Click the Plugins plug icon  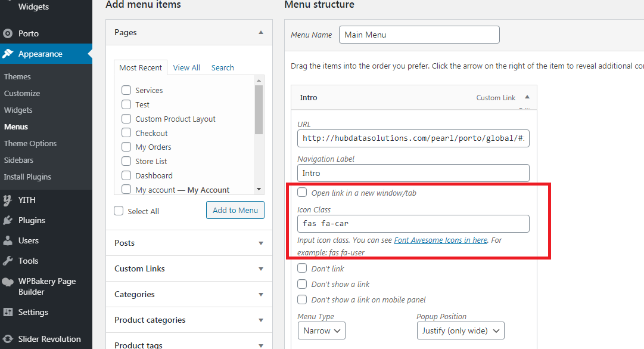[8, 220]
